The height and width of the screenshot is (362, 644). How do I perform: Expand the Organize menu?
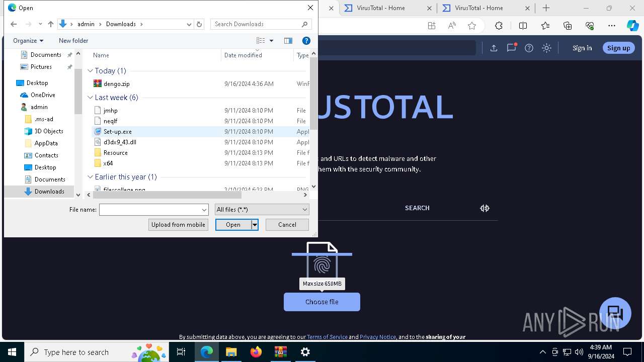[28, 41]
